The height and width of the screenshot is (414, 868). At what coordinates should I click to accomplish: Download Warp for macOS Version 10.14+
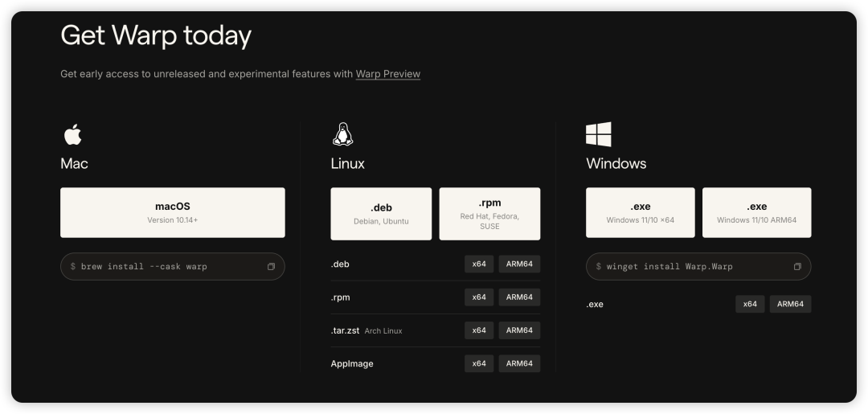pyautogui.click(x=173, y=212)
